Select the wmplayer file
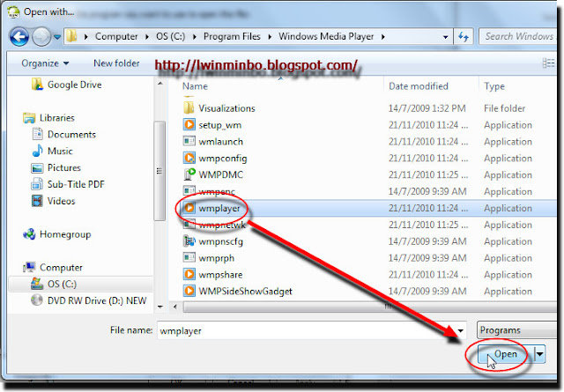Screen dimensions: 564x392 tap(219, 208)
